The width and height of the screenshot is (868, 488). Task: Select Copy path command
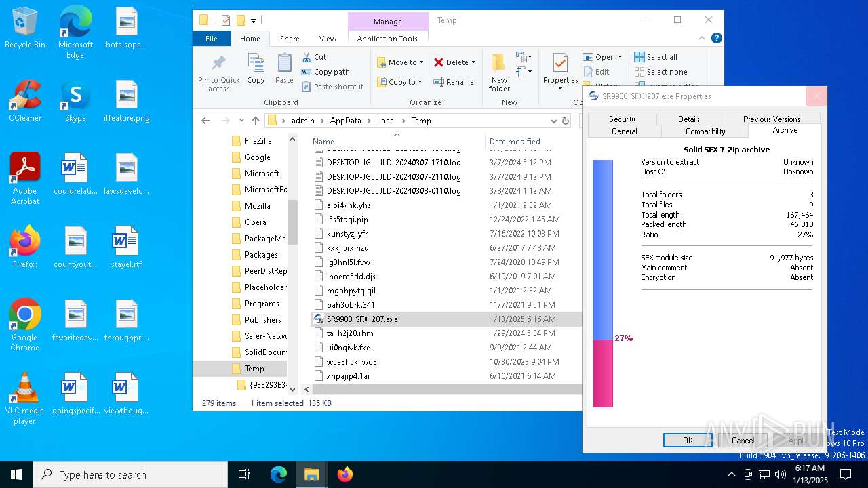tap(325, 72)
